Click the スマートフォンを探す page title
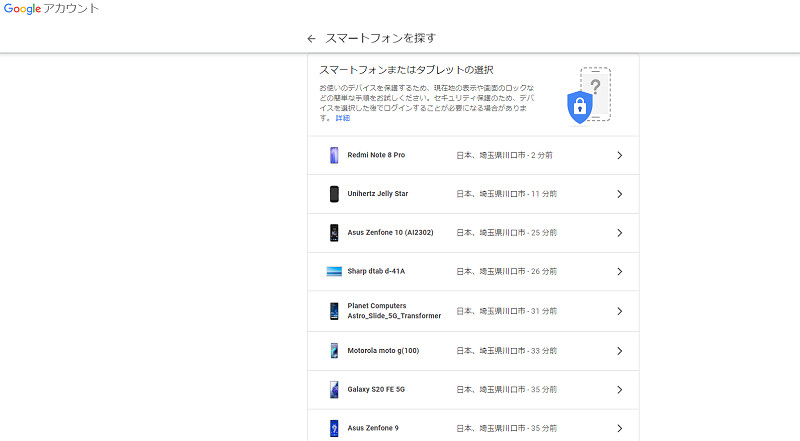Image resolution: width=800 pixels, height=441 pixels. pos(381,38)
